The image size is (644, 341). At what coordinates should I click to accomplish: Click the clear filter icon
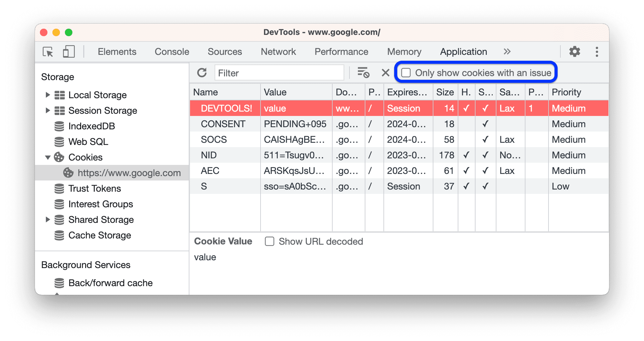coord(384,72)
